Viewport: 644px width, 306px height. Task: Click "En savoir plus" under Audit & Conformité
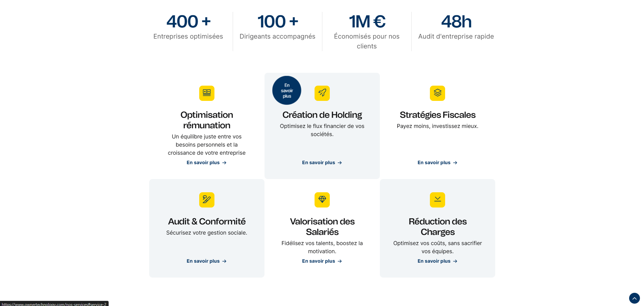point(206,261)
